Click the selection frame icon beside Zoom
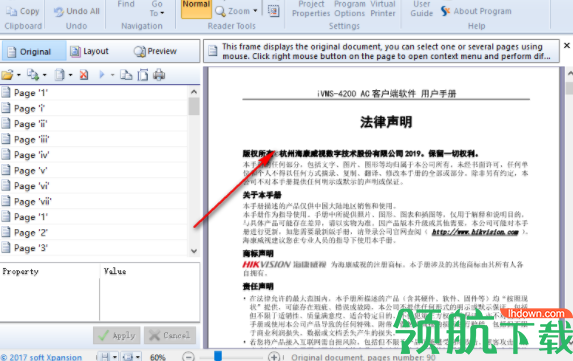Screen dimensions: 573x361 pyautogui.click(x=273, y=11)
